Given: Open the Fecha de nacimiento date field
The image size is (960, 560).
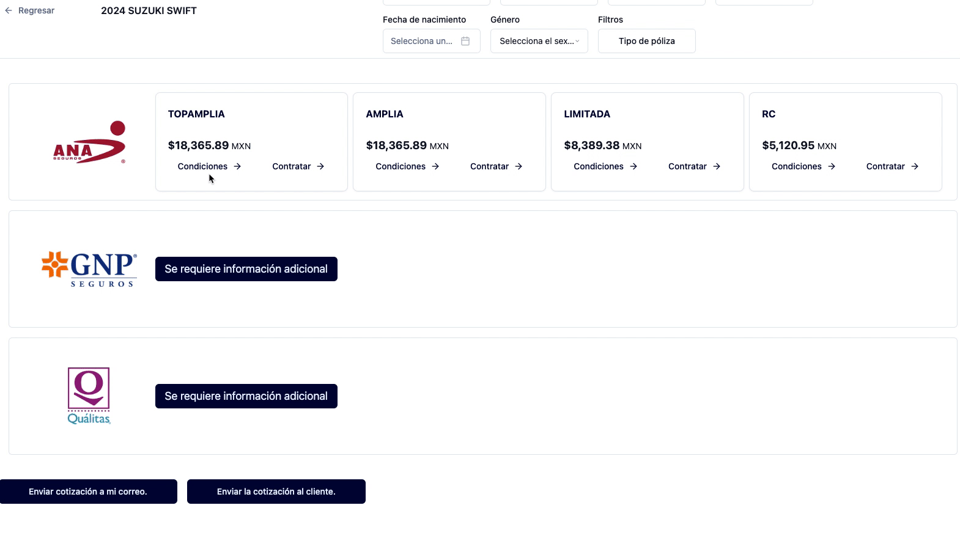Looking at the screenshot, I should click(x=432, y=41).
